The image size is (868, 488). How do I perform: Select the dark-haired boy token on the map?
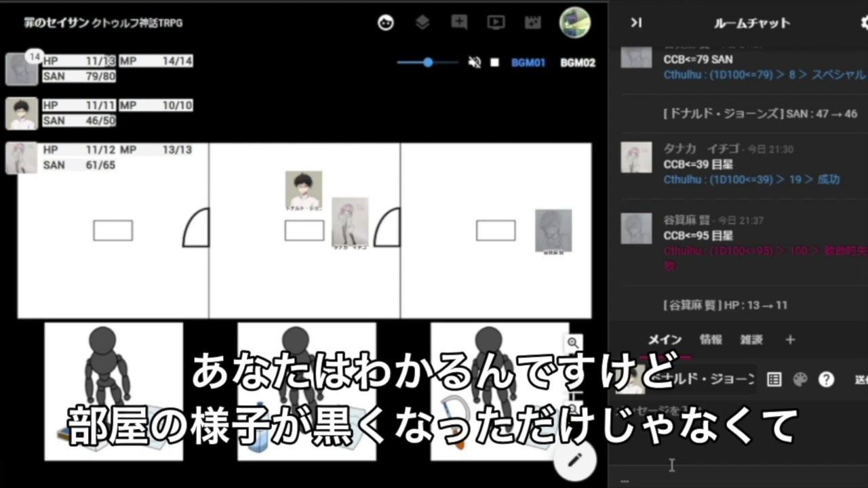pyautogui.click(x=304, y=190)
